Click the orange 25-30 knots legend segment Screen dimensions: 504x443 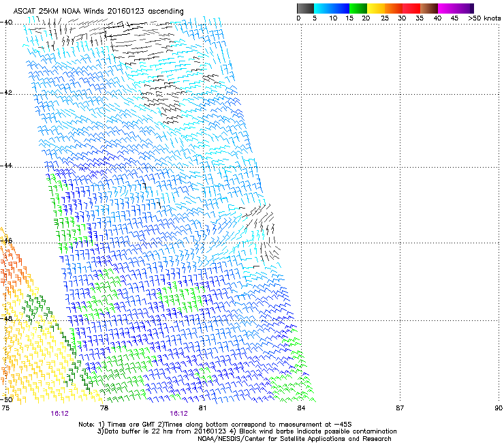394,8
